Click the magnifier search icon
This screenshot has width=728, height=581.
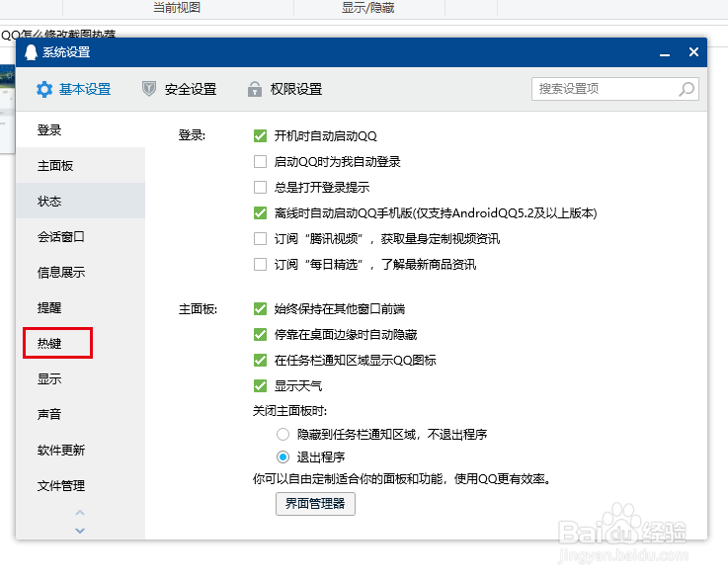click(x=687, y=89)
